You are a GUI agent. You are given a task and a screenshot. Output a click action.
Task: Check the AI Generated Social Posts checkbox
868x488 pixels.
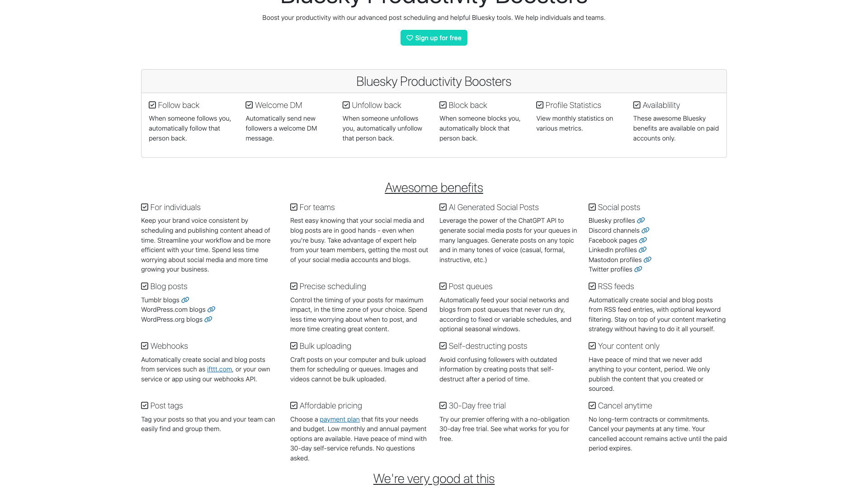click(443, 207)
